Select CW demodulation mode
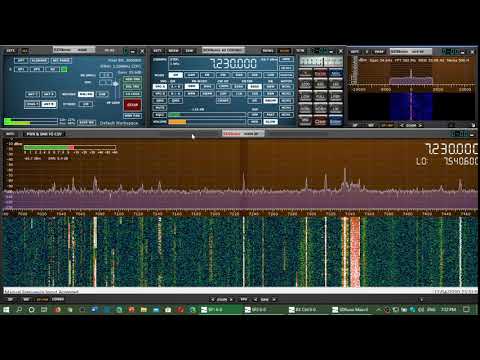The image size is (480, 360). pos(223,75)
